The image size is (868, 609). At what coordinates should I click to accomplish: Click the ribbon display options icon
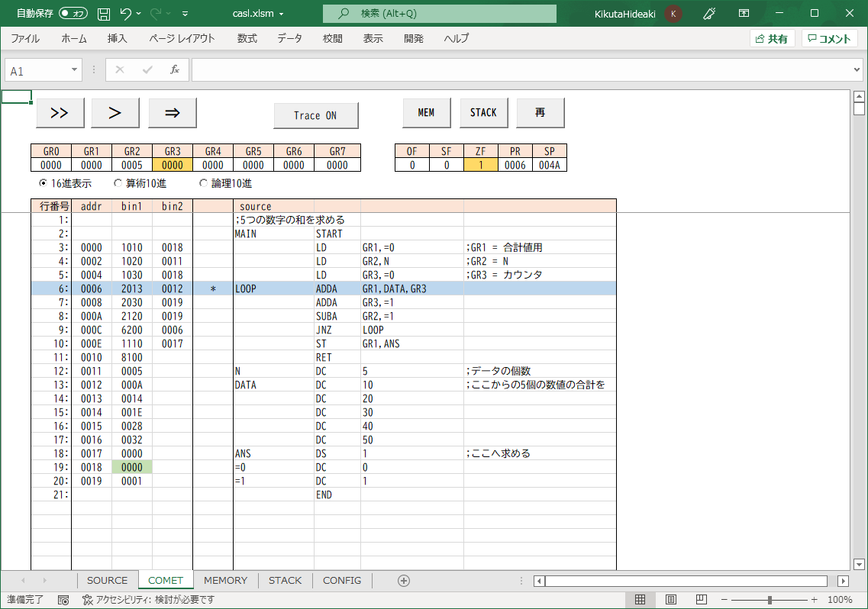[744, 13]
